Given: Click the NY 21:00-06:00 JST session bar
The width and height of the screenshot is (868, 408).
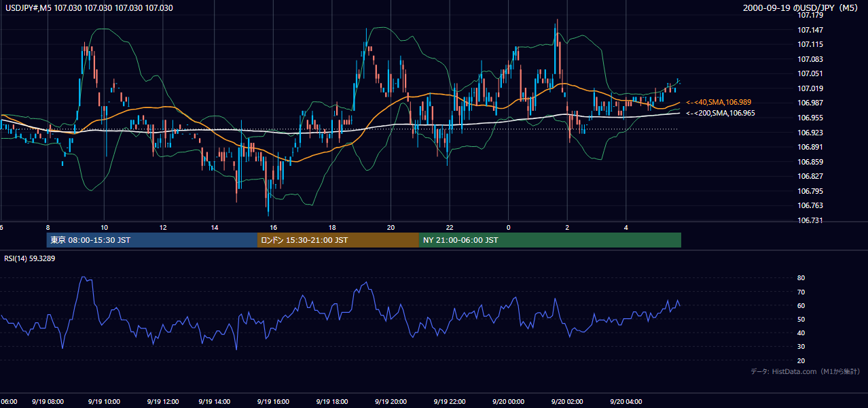Looking at the screenshot, I should [550, 240].
